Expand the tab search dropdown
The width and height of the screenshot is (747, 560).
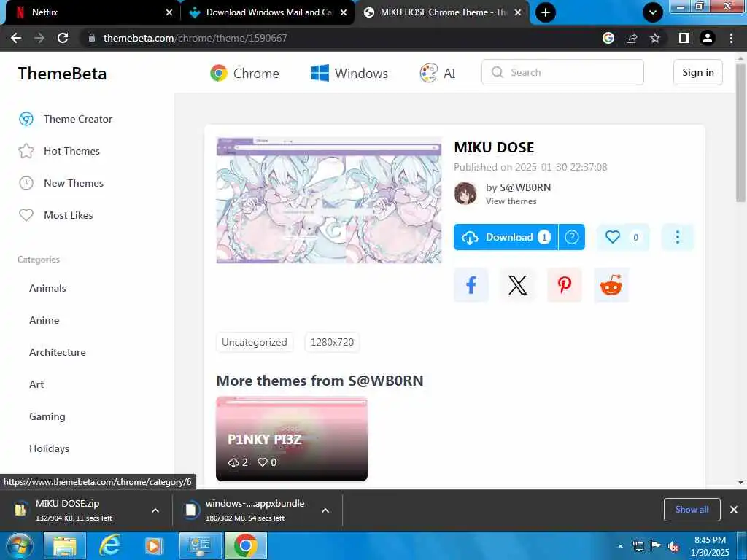click(653, 12)
